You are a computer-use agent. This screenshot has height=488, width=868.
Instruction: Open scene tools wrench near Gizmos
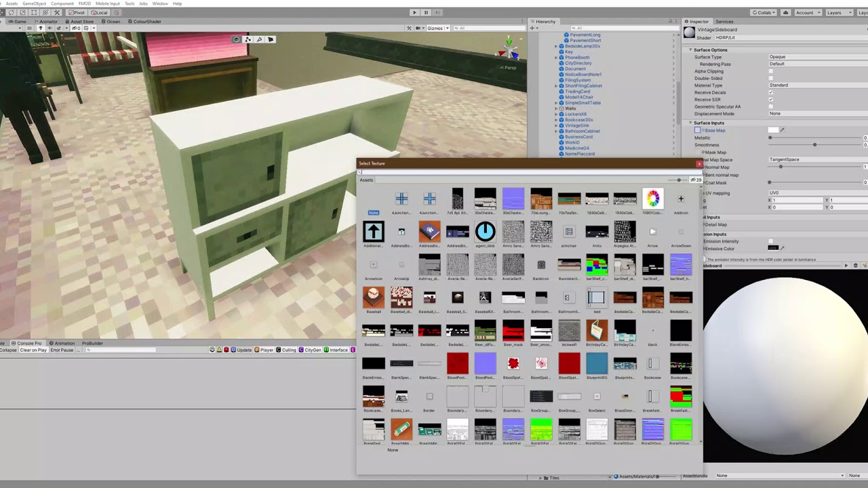409,28
